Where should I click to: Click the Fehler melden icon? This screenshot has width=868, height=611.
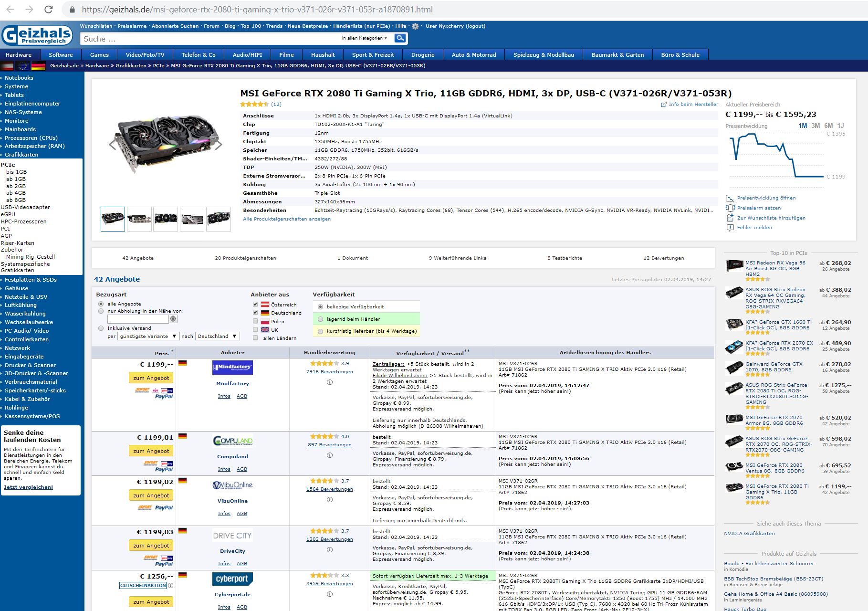pyautogui.click(x=730, y=228)
